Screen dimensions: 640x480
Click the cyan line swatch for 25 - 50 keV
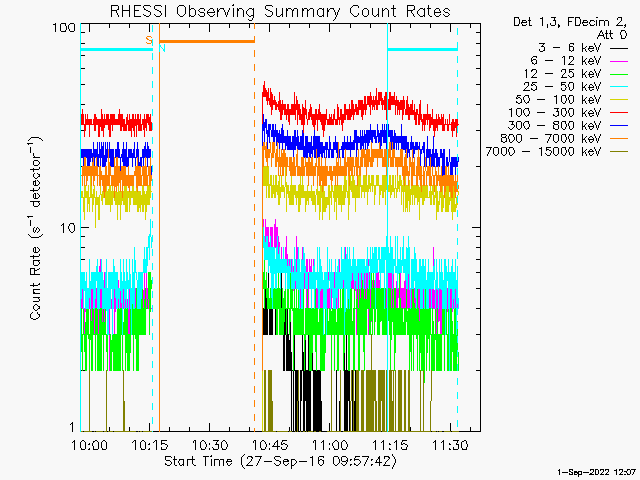[x=619, y=87]
